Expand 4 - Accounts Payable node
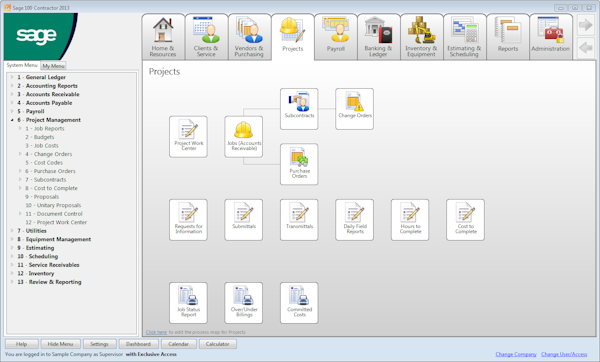 [x=12, y=103]
